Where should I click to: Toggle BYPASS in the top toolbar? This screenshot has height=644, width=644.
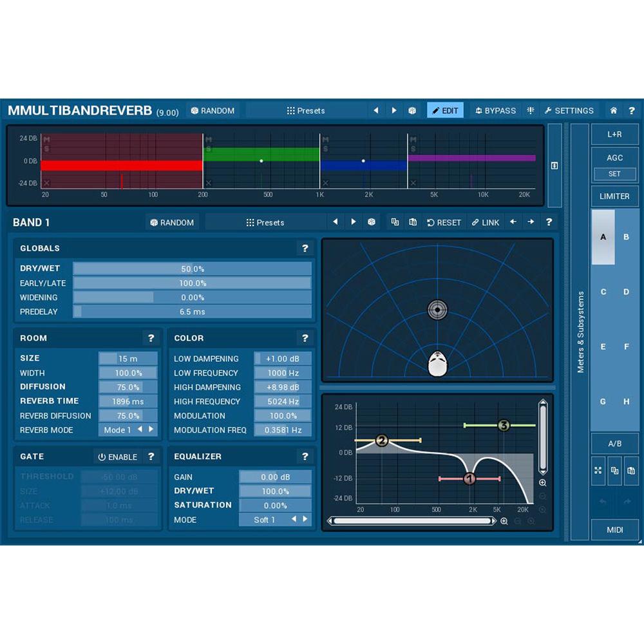point(496,110)
